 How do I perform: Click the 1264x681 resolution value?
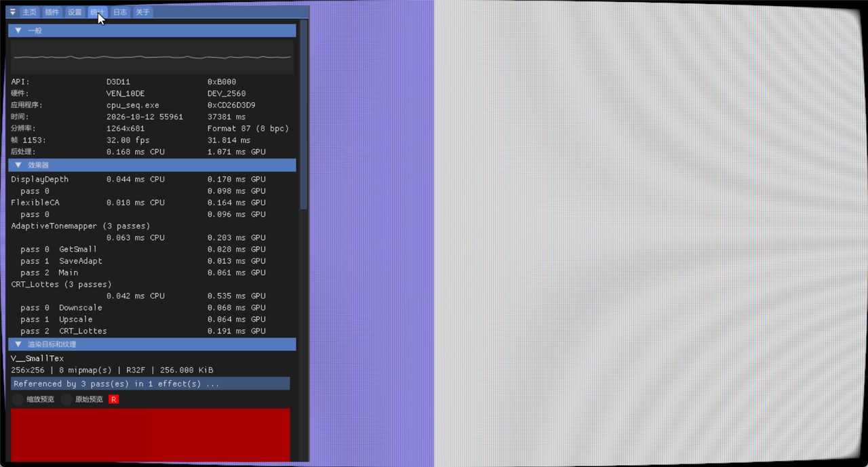click(125, 128)
